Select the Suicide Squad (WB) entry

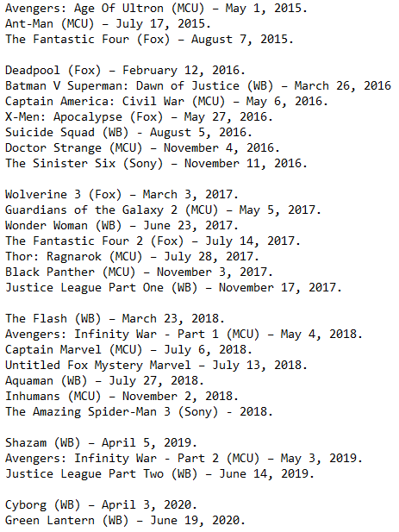tap(128, 132)
